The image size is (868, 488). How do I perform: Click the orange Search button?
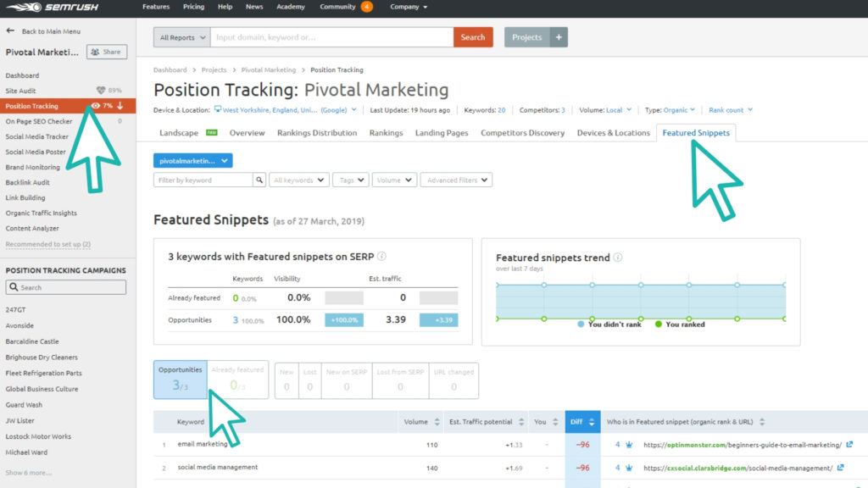473,37
